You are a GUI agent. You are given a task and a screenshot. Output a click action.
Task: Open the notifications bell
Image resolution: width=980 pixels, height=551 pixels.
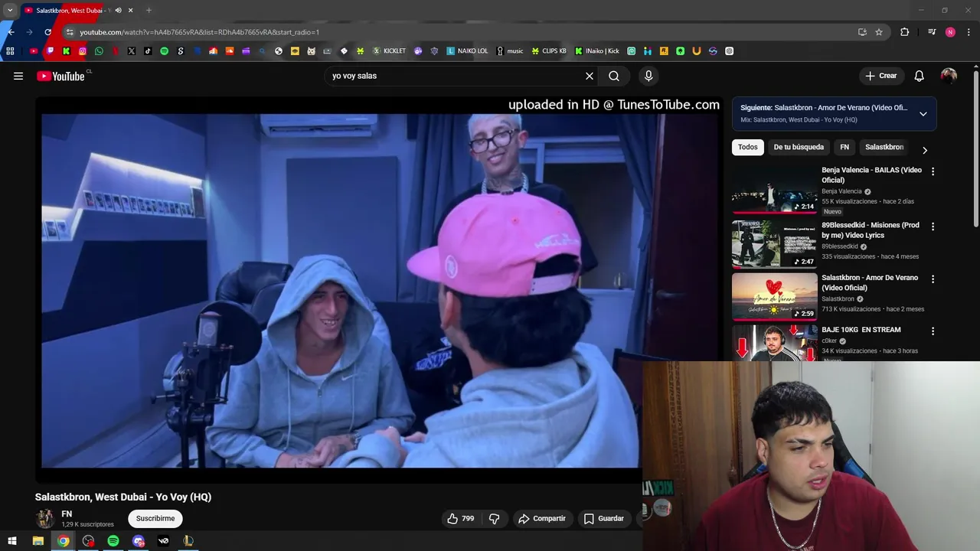[920, 76]
